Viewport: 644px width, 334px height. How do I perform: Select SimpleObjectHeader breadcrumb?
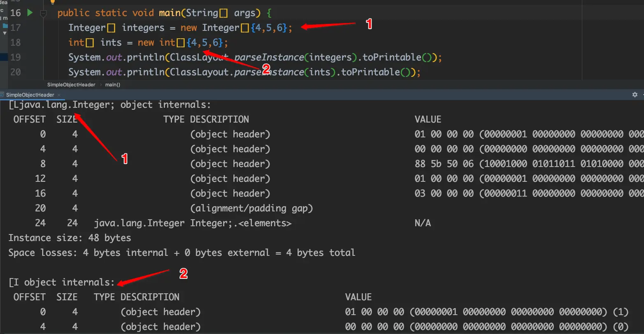(x=71, y=85)
